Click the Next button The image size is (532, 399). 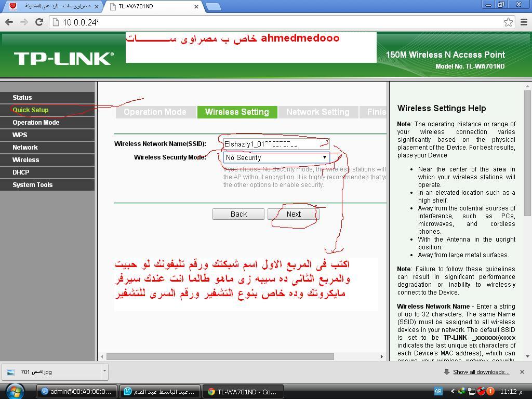pos(294,214)
